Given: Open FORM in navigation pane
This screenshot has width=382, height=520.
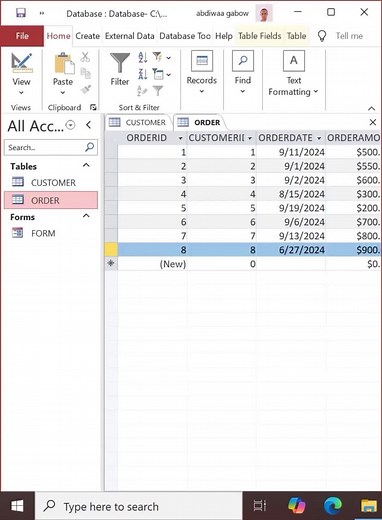Looking at the screenshot, I should (x=51, y=233).
